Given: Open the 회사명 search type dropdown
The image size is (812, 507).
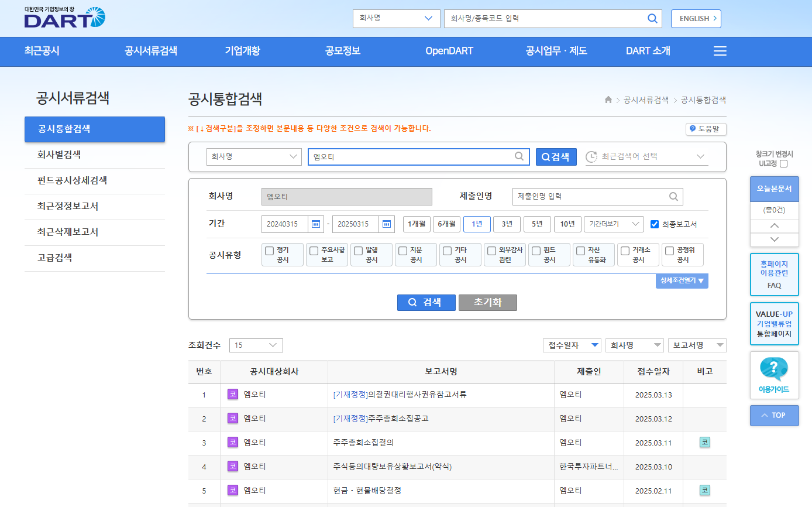Looking at the screenshot, I should pos(254,157).
